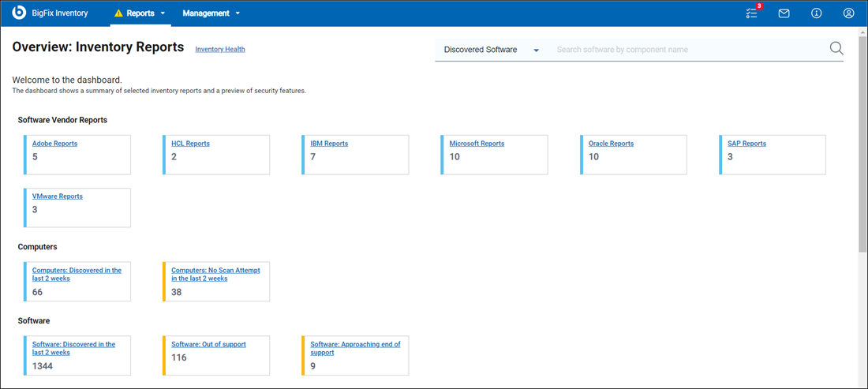Image resolution: width=868 pixels, height=389 pixels.
Task: Click the Reports warning triangle icon
Action: pos(118,13)
